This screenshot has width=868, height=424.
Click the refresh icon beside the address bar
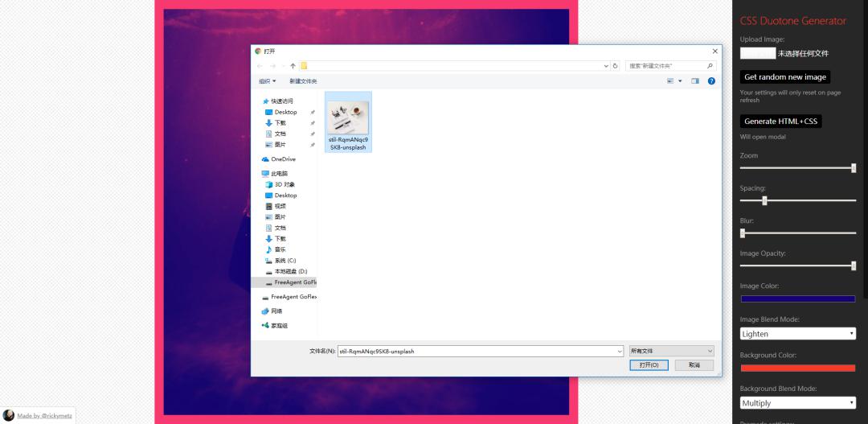[615, 66]
